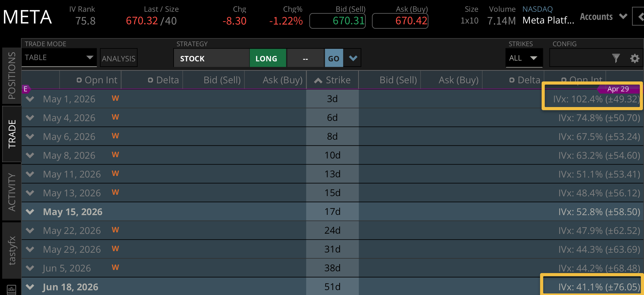This screenshot has height=295, width=644.
Task: Click the Strike column sort arrow
Action: coord(318,80)
